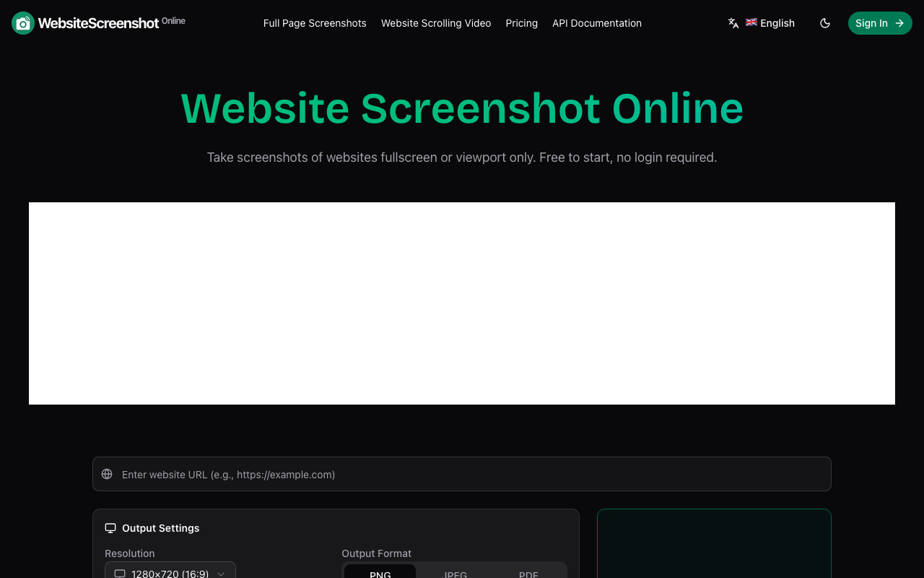Screen dimensions: 924x578
Task: Click the white advertisement banner area
Action: click(462, 303)
